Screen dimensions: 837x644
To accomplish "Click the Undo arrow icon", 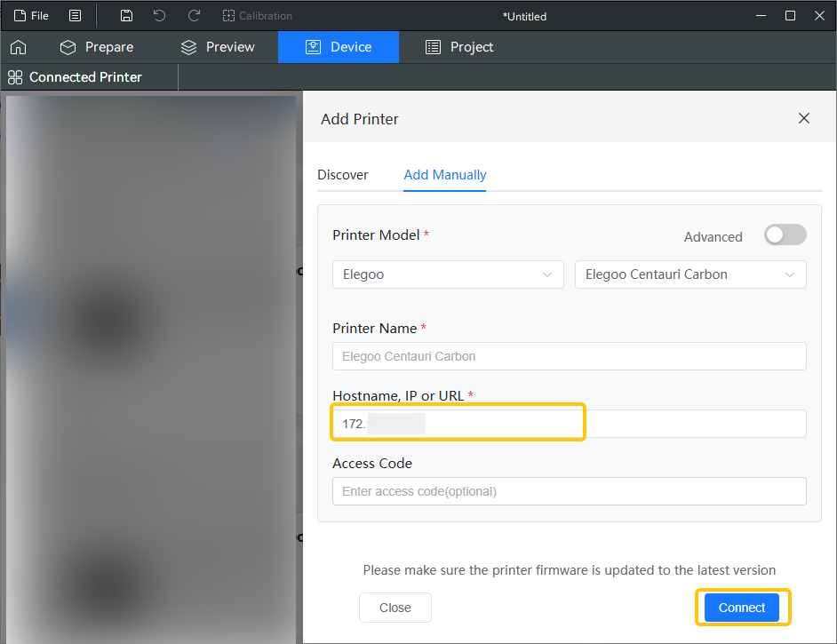I will click(159, 15).
